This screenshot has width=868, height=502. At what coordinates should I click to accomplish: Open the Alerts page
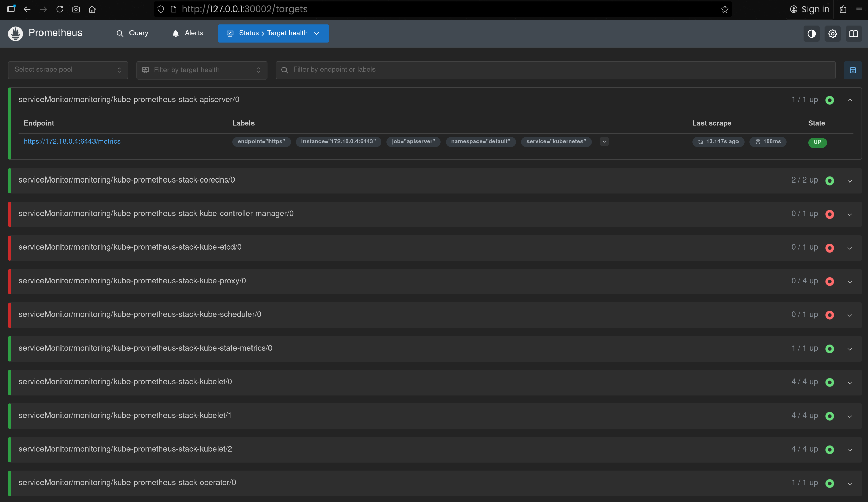tap(187, 33)
